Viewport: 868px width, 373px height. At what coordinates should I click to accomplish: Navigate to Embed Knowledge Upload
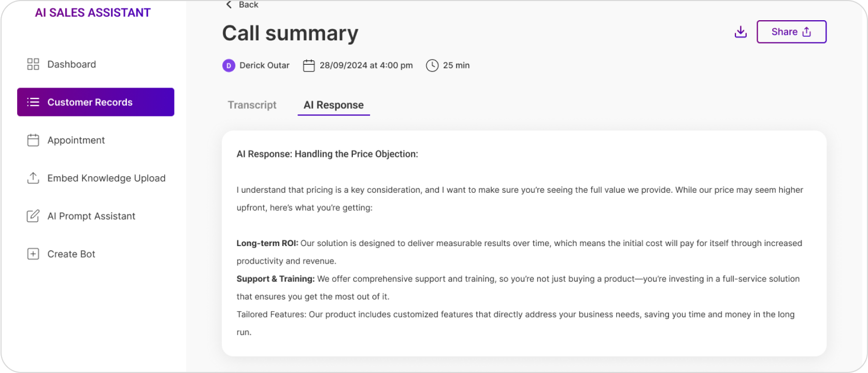click(x=106, y=178)
